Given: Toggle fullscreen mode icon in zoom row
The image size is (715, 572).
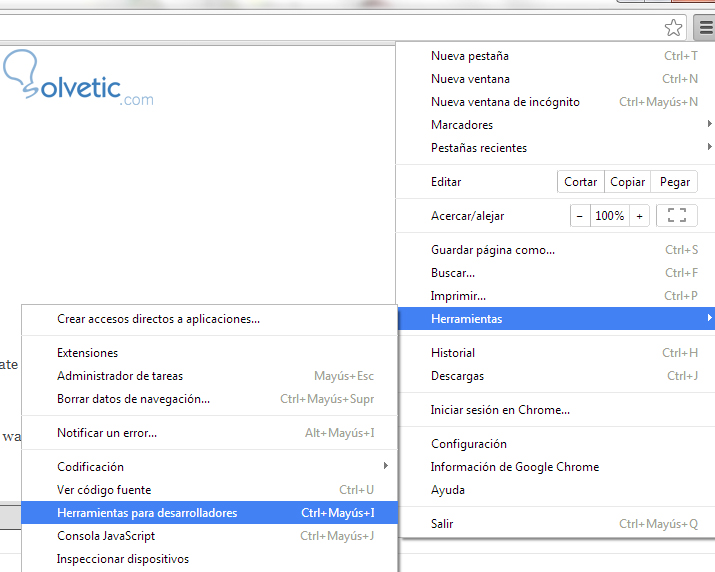Looking at the screenshot, I should 677,215.
